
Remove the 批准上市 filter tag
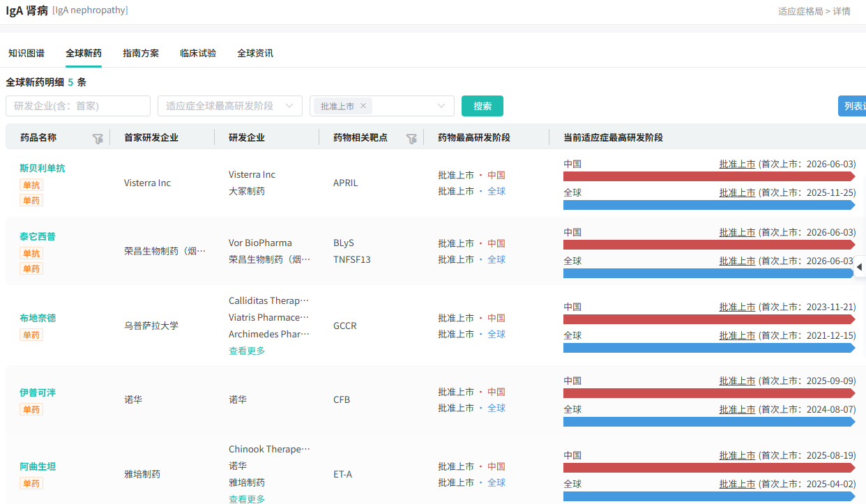tap(363, 106)
